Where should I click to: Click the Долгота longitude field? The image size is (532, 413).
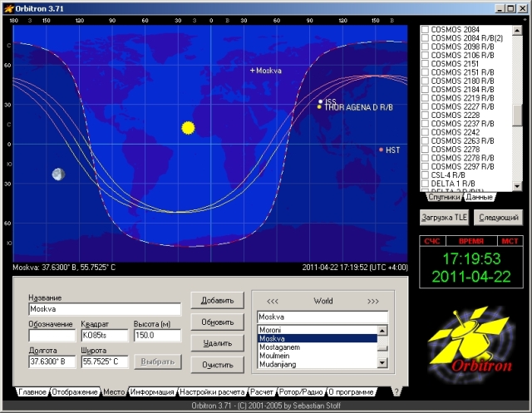pyautogui.click(x=52, y=361)
